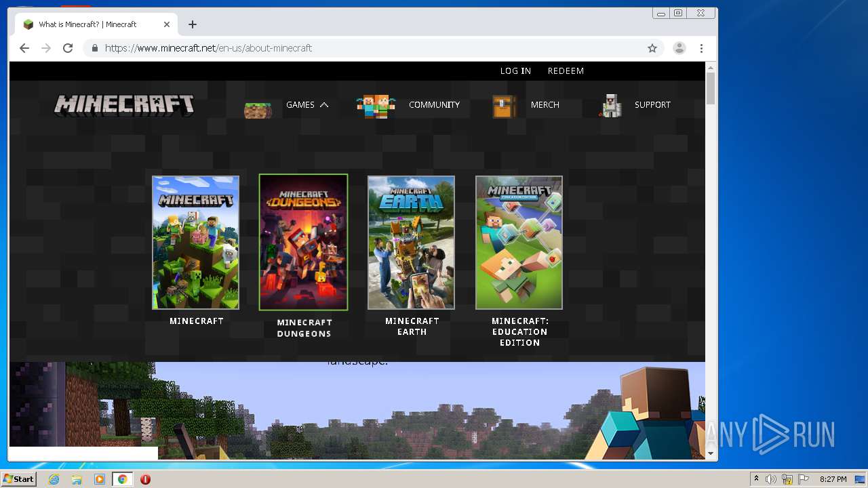This screenshot has height=488, width=868.
Task: Click the MINECRAFT EARTH title text
Action: tap(412, 327)
